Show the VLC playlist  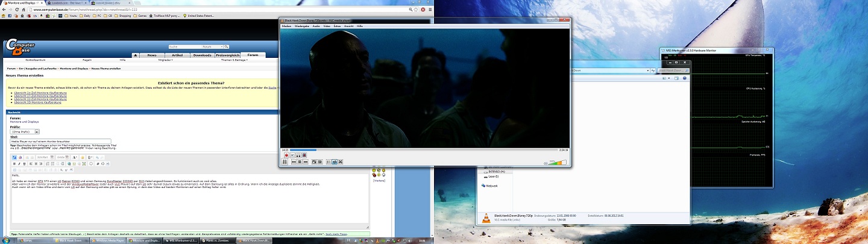coord(329,161)
